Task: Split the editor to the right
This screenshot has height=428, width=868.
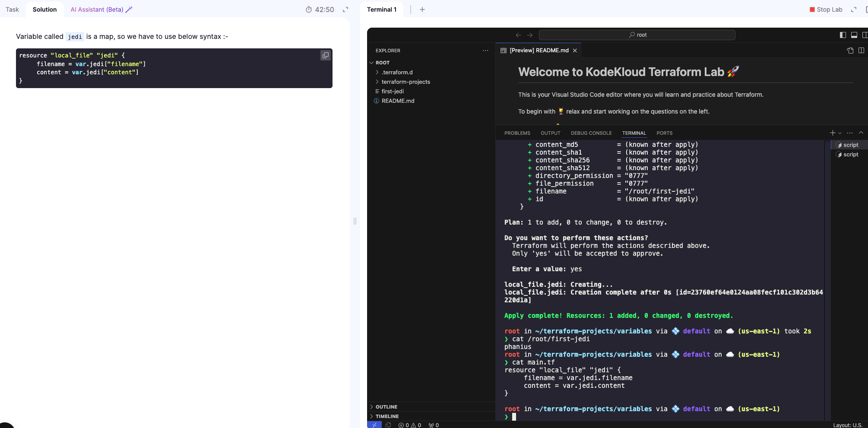Action: click(x=862, y=51)
